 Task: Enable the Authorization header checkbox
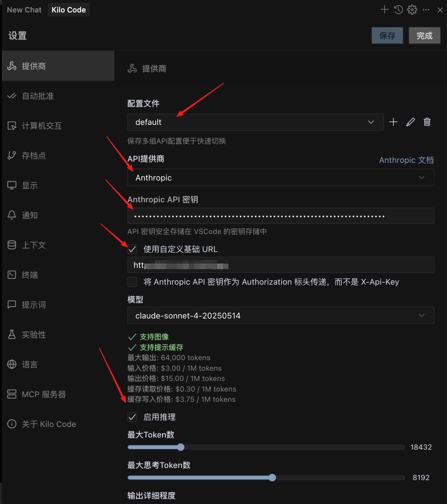[132, 282]
